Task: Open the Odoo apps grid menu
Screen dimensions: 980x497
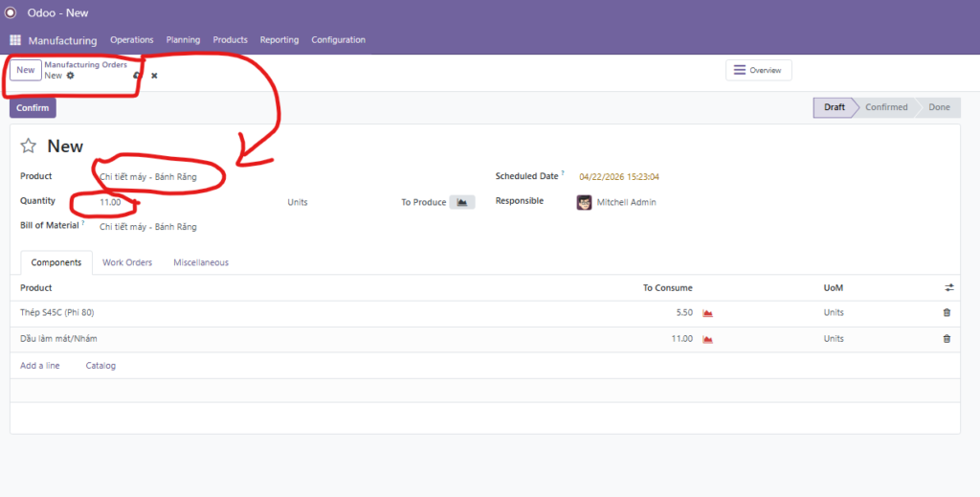Action: click(x=15, y=40)
